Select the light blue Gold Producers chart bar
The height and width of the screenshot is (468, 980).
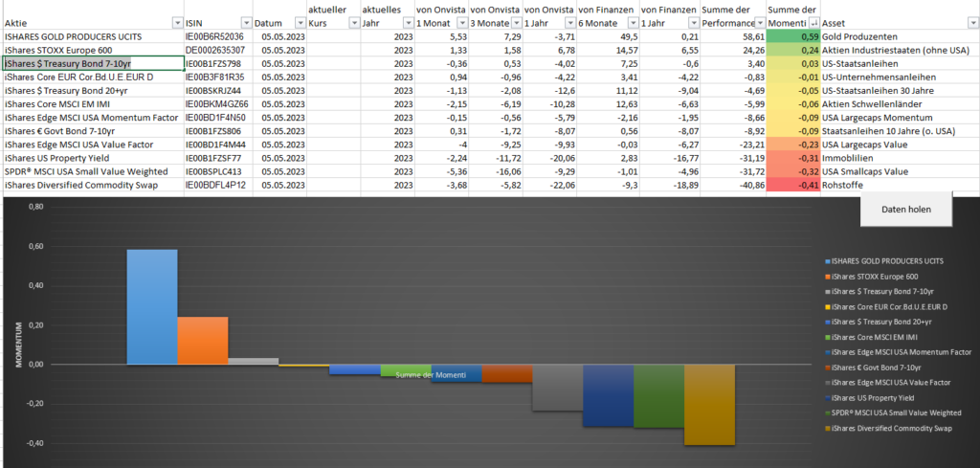click(152, 307)
